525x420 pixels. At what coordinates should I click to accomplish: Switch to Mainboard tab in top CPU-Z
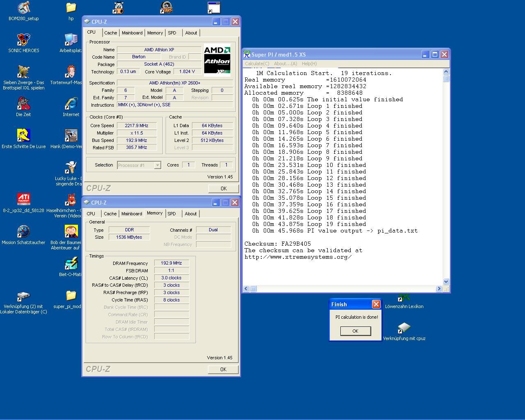[x=132, y=33]
